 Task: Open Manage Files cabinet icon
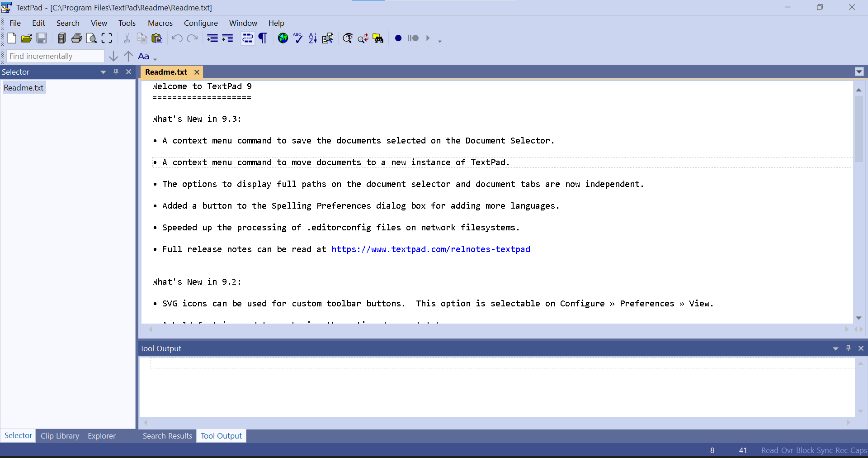[x=62, y=38]
